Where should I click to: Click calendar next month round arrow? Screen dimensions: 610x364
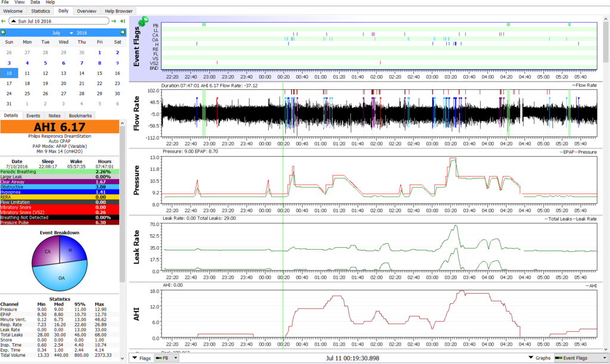[x=123, y=32]
